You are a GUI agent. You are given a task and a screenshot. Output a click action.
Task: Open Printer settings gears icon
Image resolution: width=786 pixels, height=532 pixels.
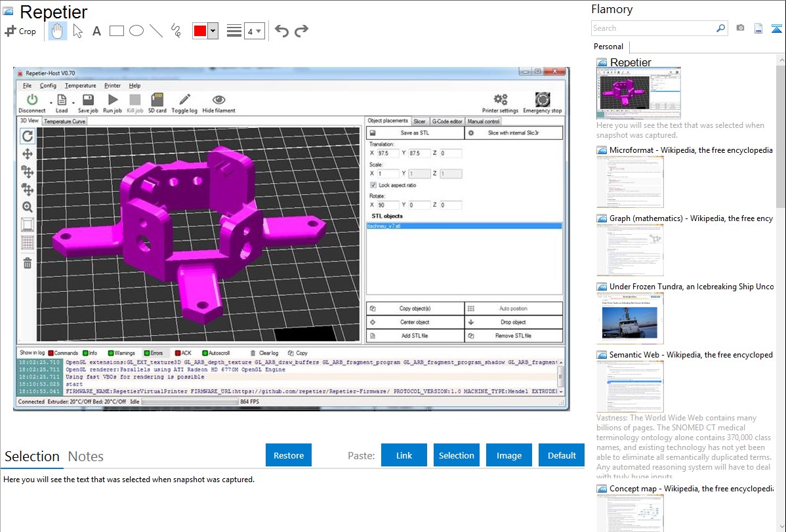(x=501, y=99)
